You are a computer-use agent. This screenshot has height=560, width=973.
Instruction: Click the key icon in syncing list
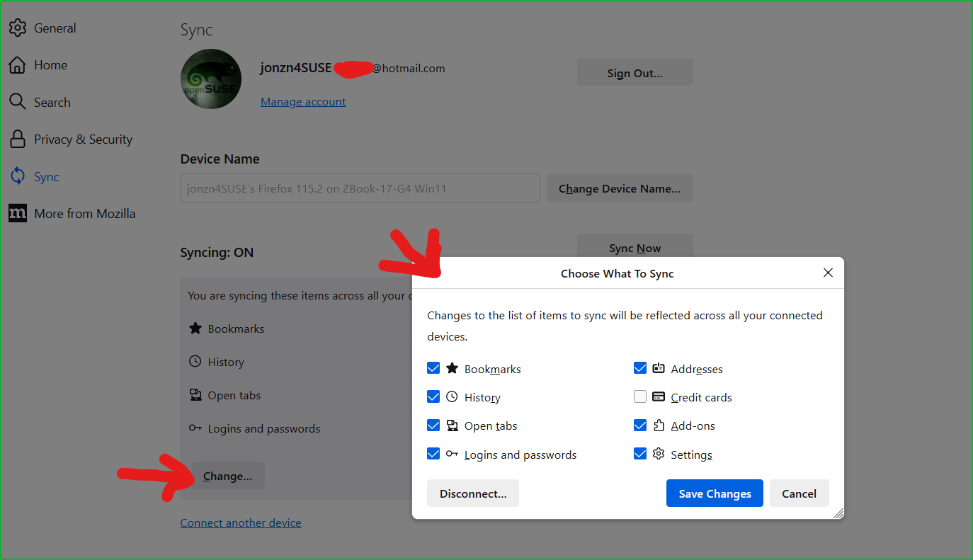pyautogui.click(x=195, y=428)
